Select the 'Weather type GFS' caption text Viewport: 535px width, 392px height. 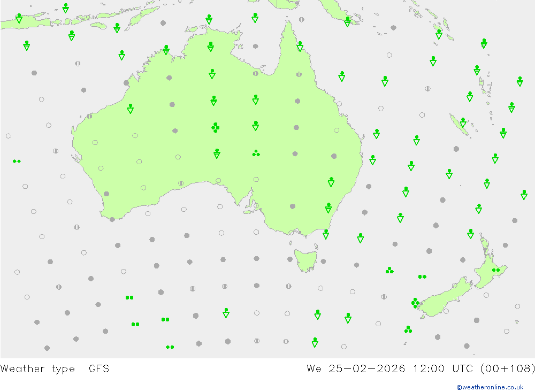[55, 368]
